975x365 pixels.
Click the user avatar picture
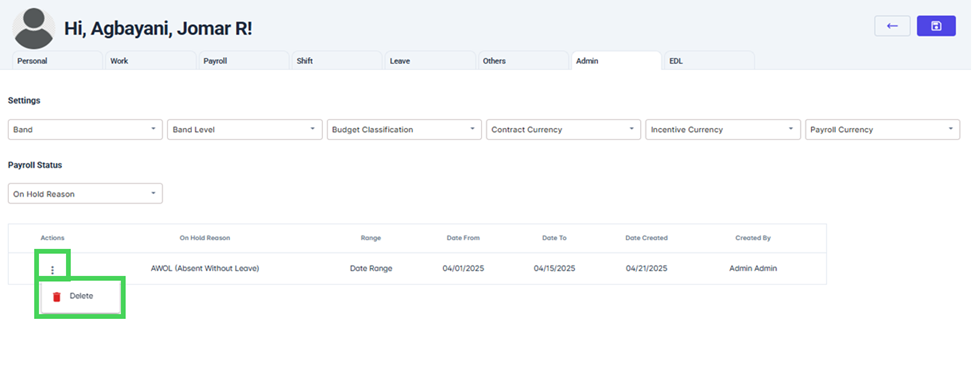[34, 29]
